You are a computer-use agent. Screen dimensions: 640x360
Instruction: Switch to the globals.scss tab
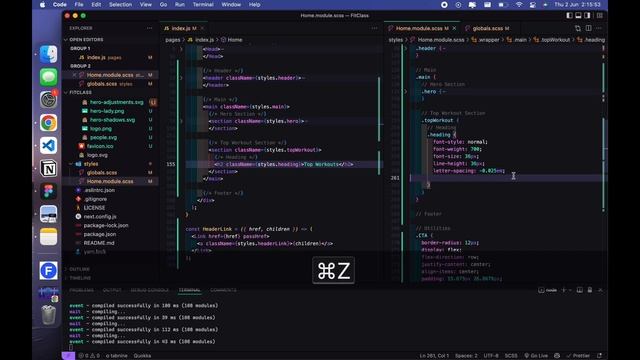487,28
